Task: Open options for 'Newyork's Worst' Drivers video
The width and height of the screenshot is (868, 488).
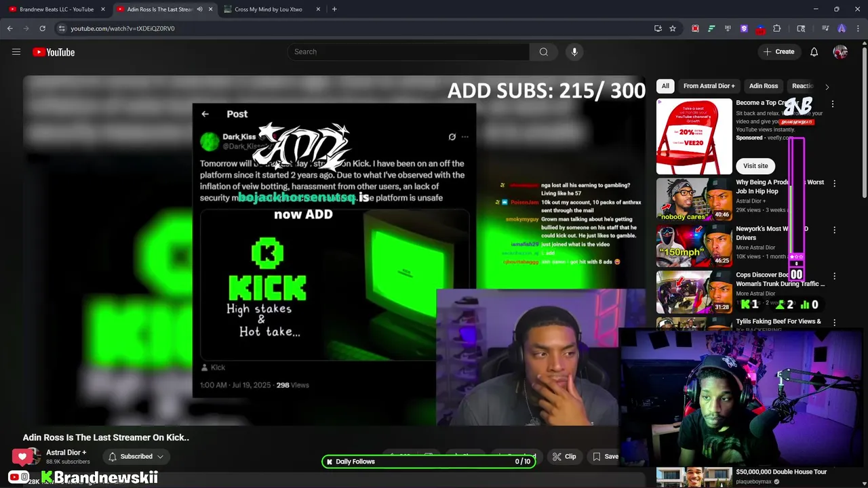Action: click(834, 230)
